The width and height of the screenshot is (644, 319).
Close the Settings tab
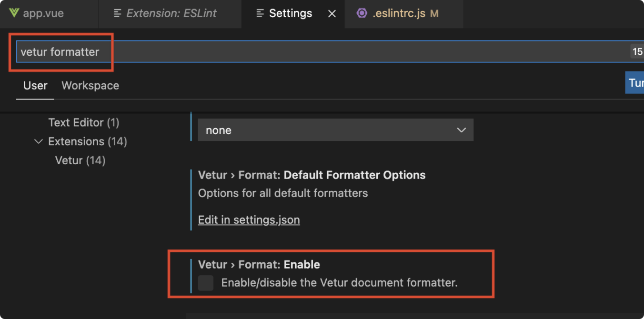pos(332,14)
